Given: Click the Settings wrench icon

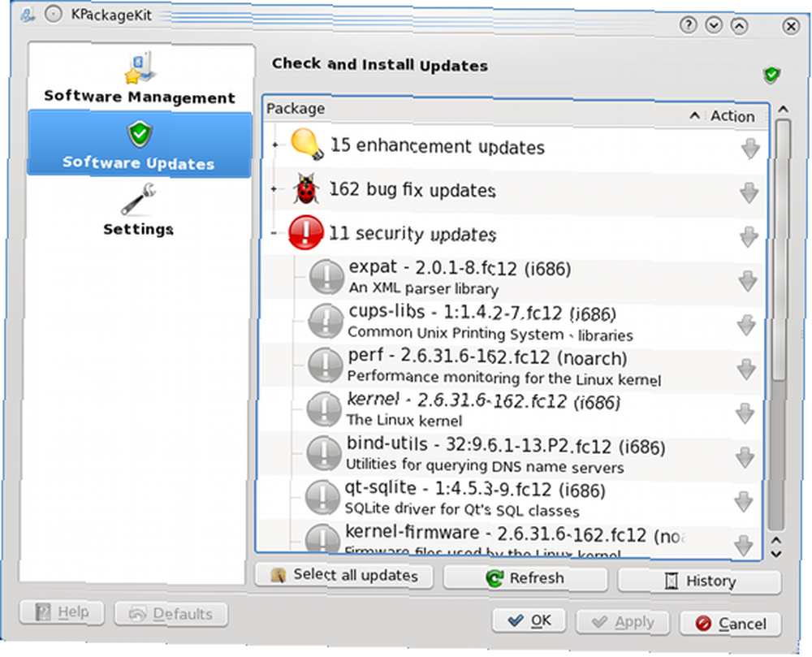Looking at the screenshot, I should [138, 198].
